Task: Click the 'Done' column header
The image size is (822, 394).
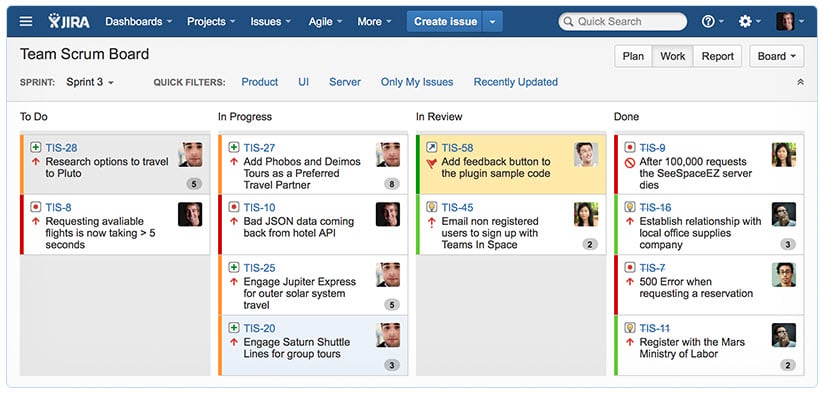Action: (x=626, y=117)
